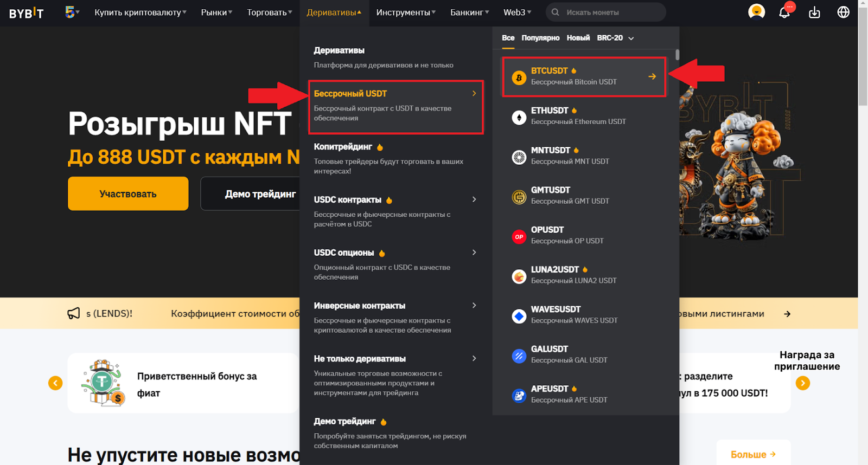Click the OP coin icon
The height and width of the screenshot is (465, 868).
[519, 236]
